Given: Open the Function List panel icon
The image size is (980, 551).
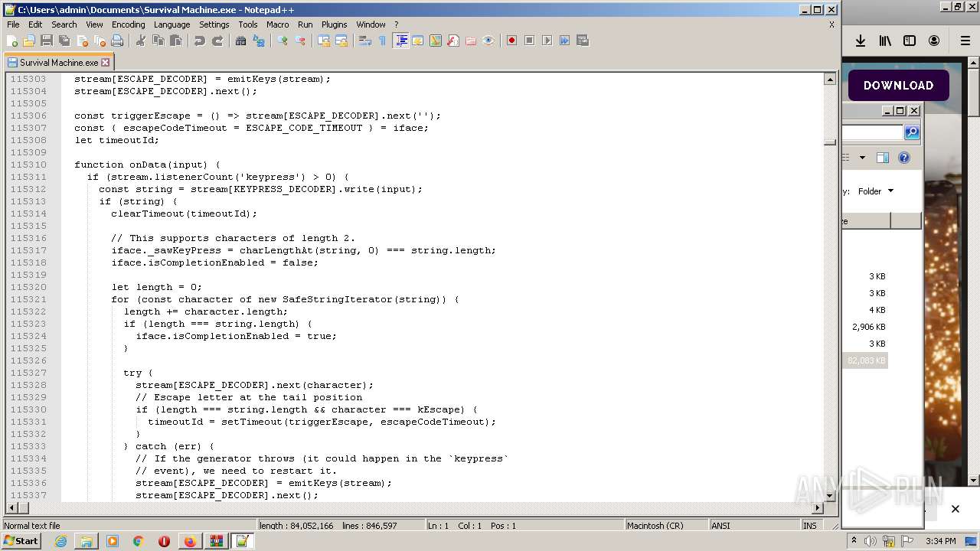Looking at the screenshot, I should (453, 41).
